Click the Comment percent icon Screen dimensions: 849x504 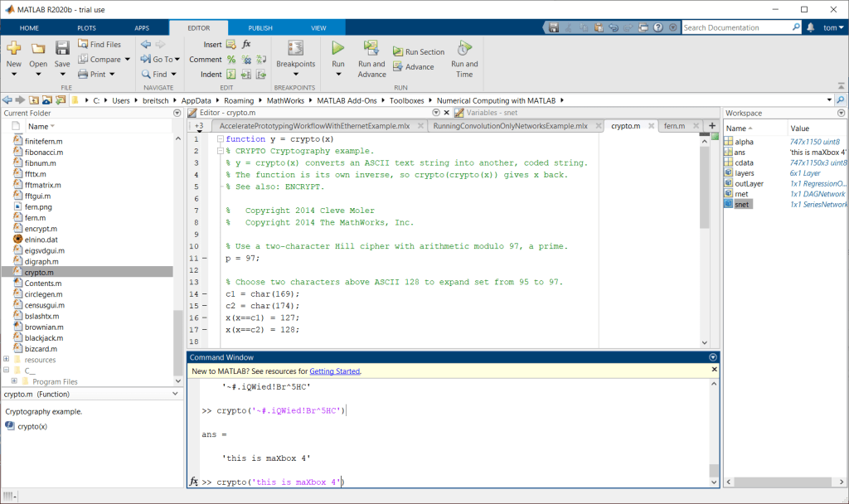tap(231, 60)
